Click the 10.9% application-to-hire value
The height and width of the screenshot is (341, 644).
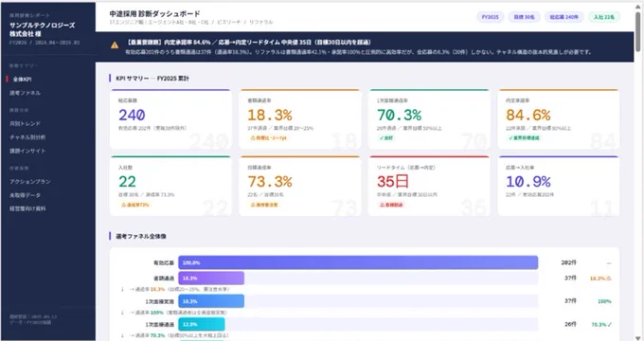click(528, 182)
